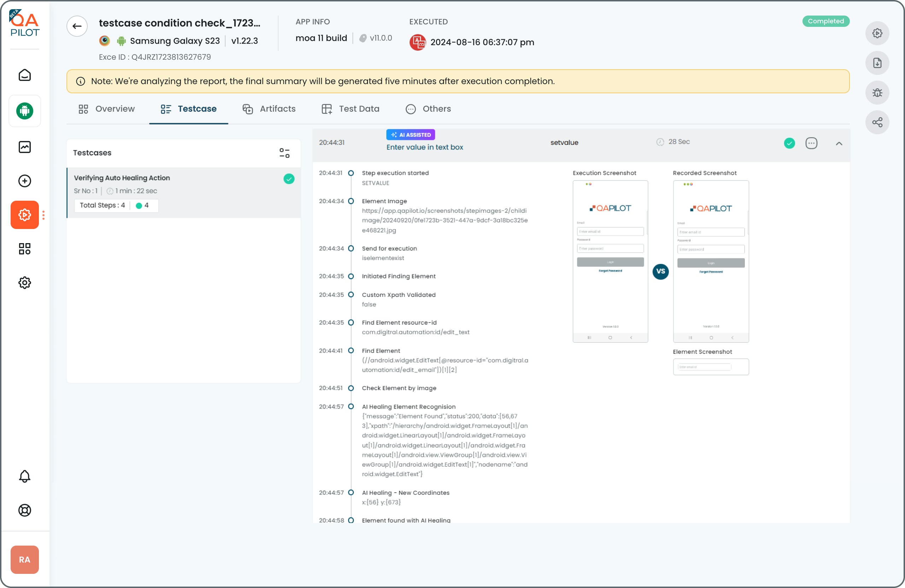This screenshot has width=905, height=588.
Task: Click the share icon on right
Action: pyautogui.click(x=877, y=122)
